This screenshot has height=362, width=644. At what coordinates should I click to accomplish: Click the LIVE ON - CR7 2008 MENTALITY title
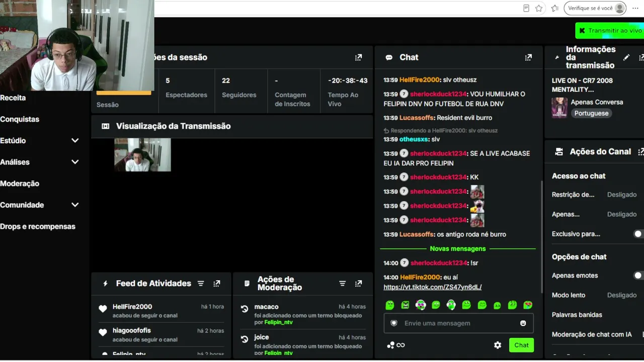pos(582,85)
